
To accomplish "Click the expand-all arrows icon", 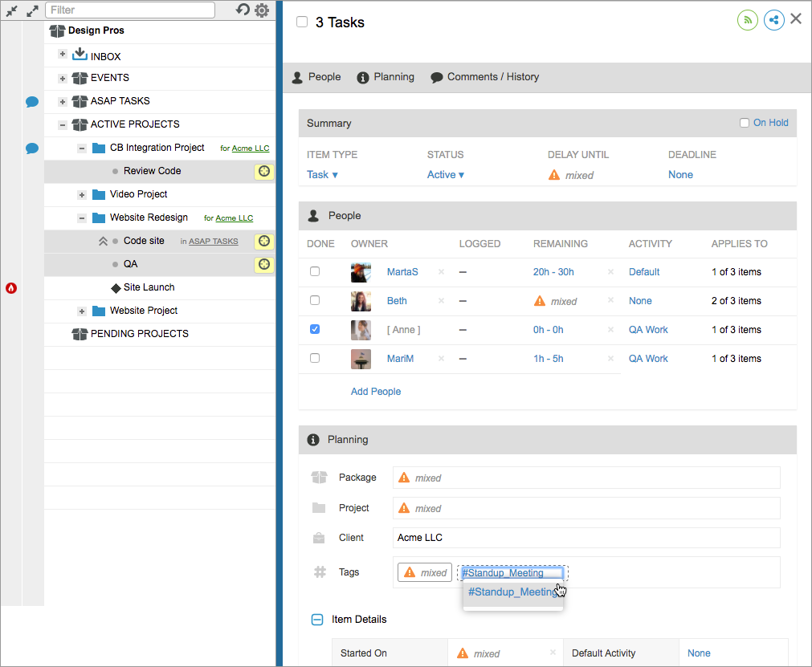I will [x=32, y=11].
